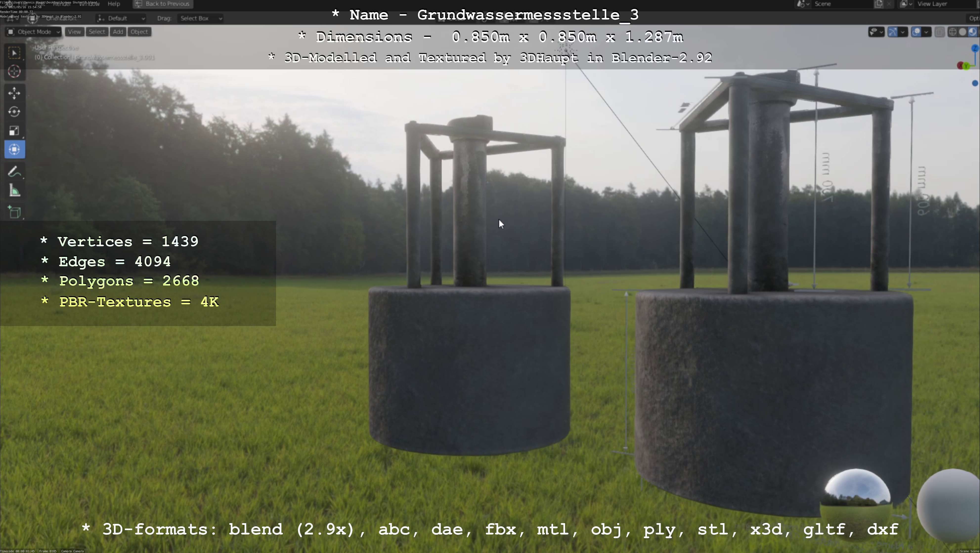Viewport: 980px width, 553px height.
Task: Click the Back to Previous button
Action: click(163, 4)
